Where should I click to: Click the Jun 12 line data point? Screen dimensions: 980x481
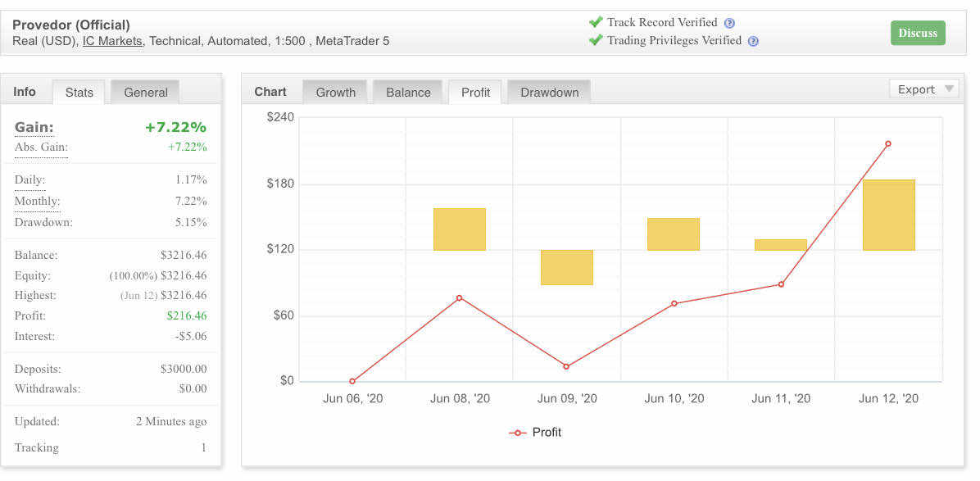[888, 144]
